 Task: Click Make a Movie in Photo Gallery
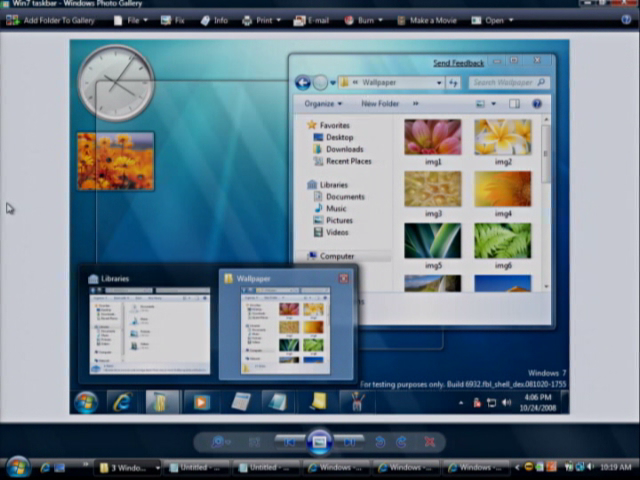[x=427, y=20]
